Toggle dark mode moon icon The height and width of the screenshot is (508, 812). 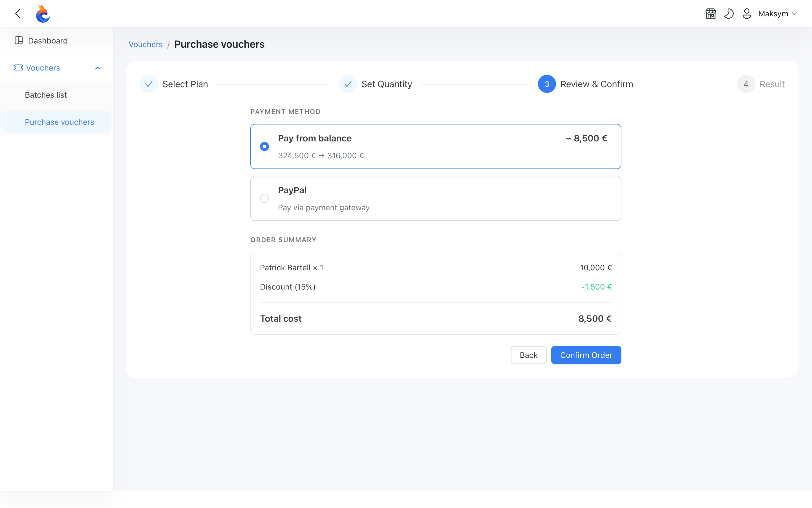tap(729, 14)
